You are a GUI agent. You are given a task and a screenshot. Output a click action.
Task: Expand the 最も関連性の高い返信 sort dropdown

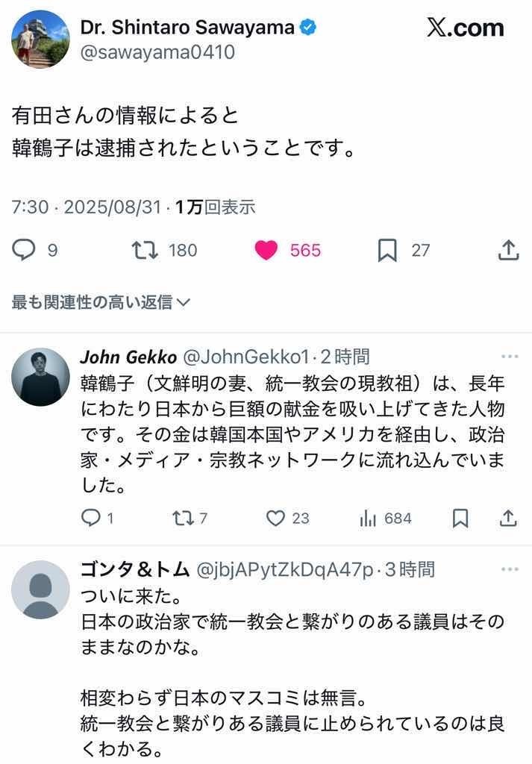click(x=101, y=303)
